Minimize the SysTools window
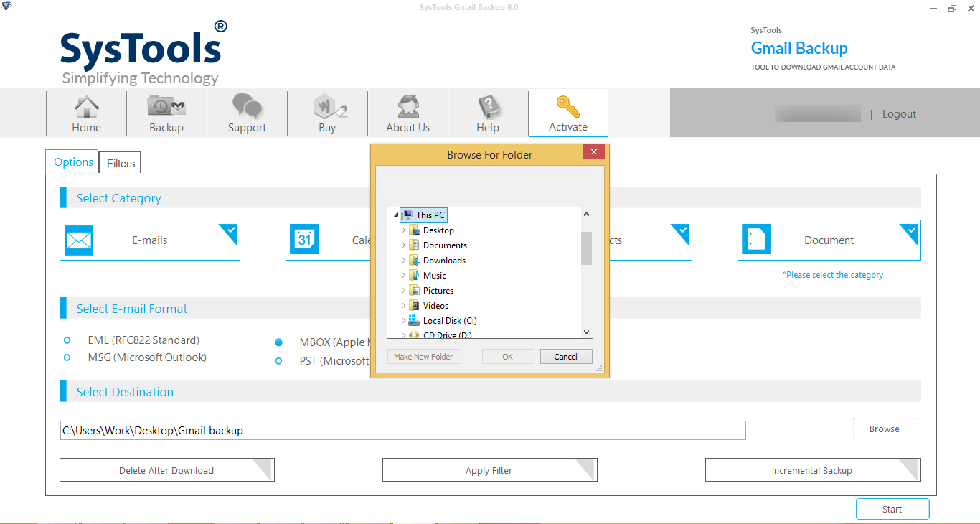The height and width of the screenshot is (524, 980). tap(932, 9)
